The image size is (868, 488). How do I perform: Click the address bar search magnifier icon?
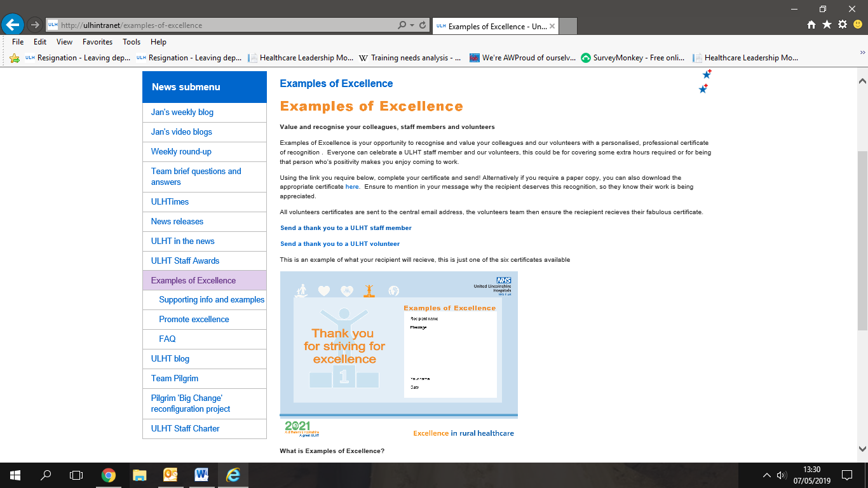(x=402, y=25)
